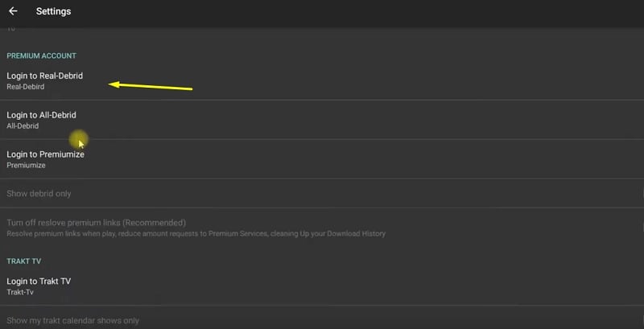
Task: Click the Trakt-Tv subtitle text
Action: 20,293
